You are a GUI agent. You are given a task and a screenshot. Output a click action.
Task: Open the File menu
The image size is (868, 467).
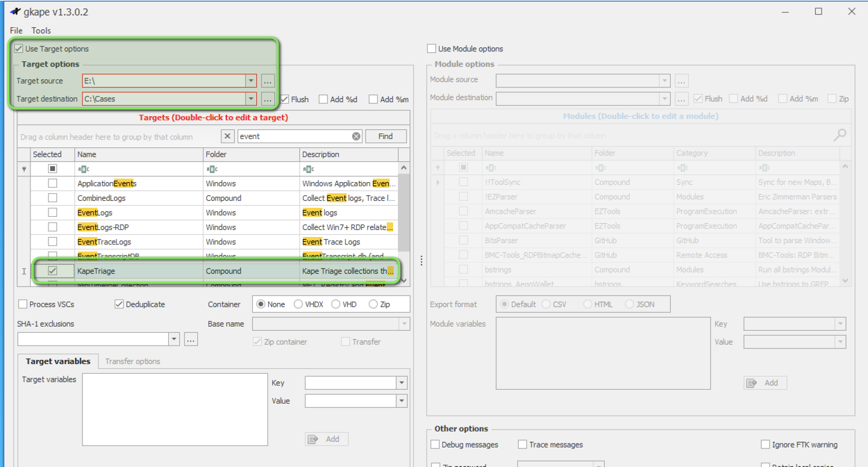click(16, 31)
